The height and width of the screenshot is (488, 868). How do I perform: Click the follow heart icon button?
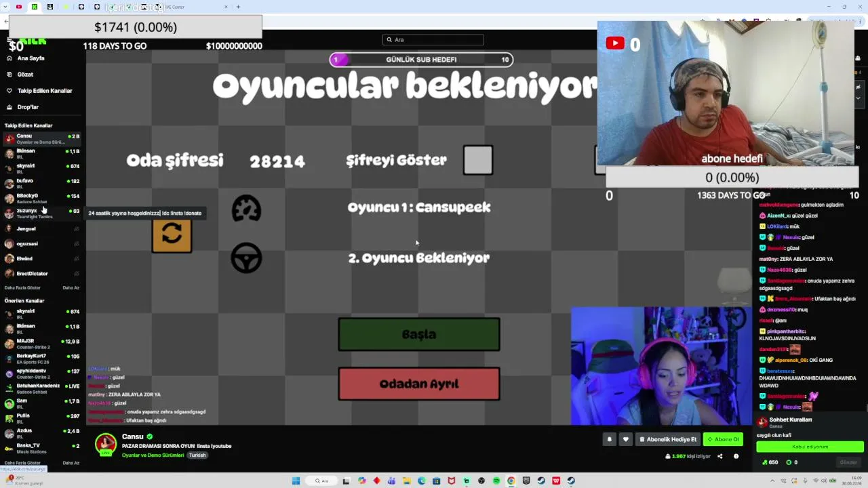tap(626, 439)
